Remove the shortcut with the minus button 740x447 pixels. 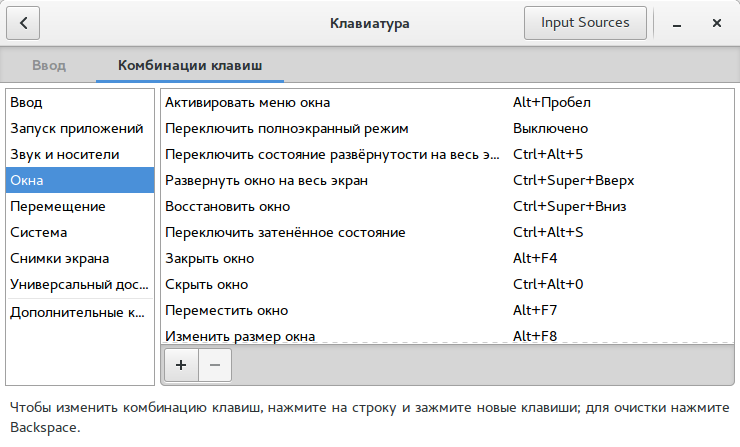click(215, 365)
